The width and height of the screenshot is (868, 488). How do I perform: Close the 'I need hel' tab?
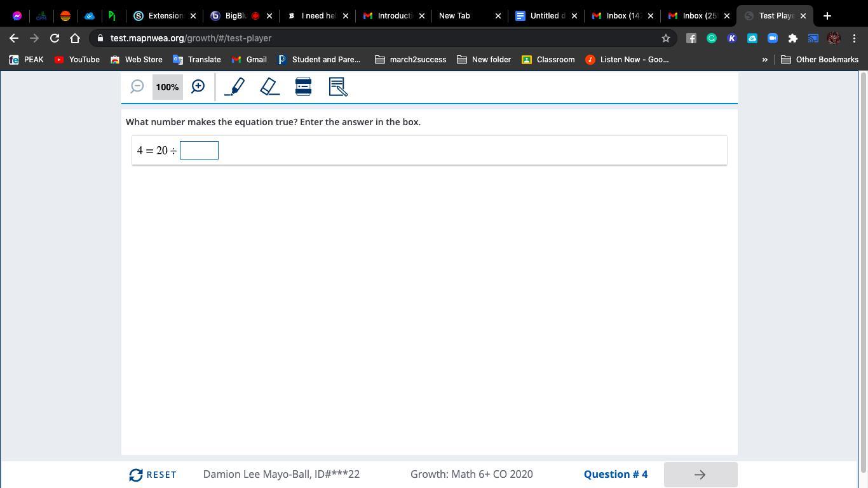346,16
